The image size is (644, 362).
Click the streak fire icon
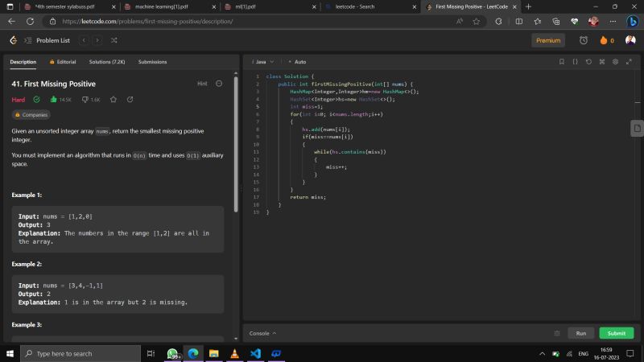click(x=603, y=40)
